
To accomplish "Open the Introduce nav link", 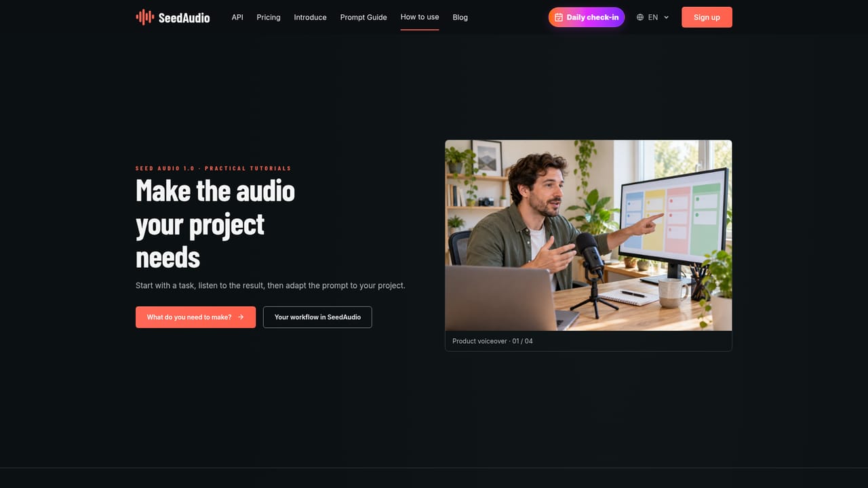I will pyautogui.click(x=310, y=17).
